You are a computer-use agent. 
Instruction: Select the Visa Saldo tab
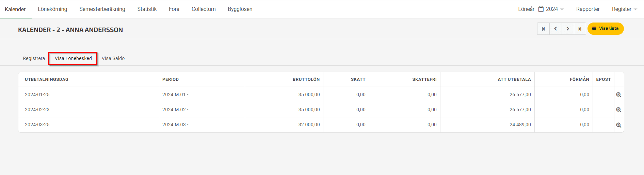click(113, 58)
